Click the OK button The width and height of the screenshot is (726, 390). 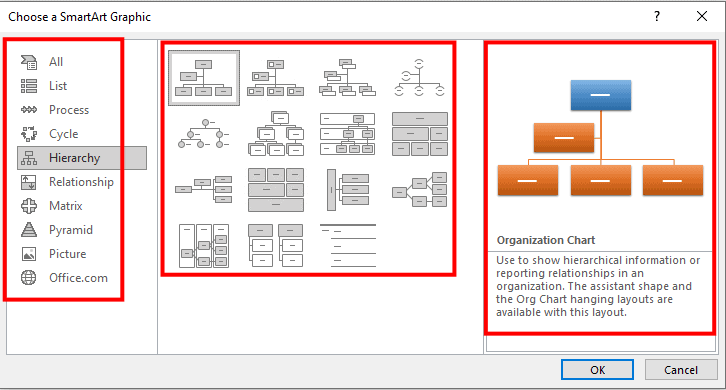(597, 370)
